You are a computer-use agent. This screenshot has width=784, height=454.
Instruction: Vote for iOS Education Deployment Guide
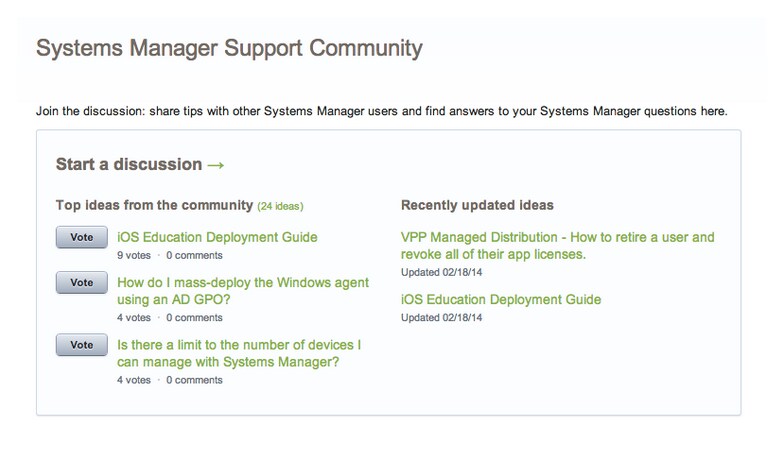(x=82, y=237)
